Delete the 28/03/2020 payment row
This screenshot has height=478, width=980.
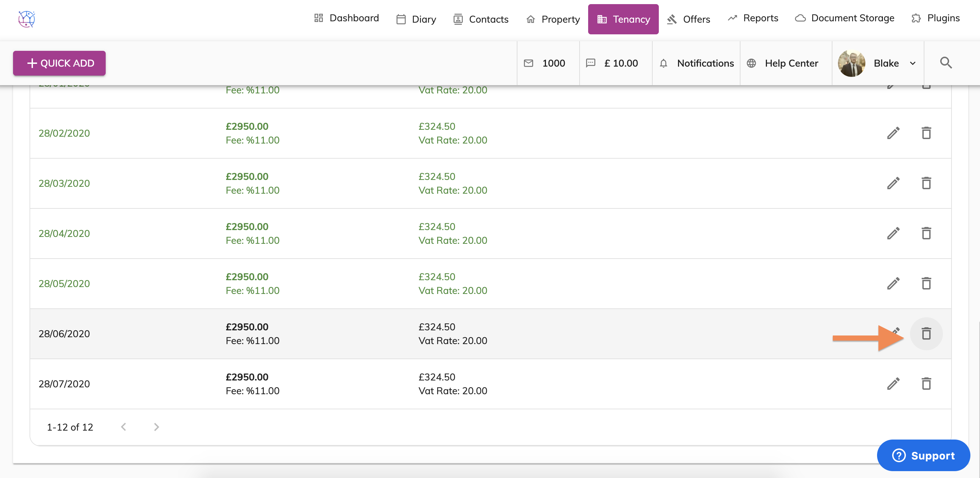pyautogui.click(x=926, y=183)
